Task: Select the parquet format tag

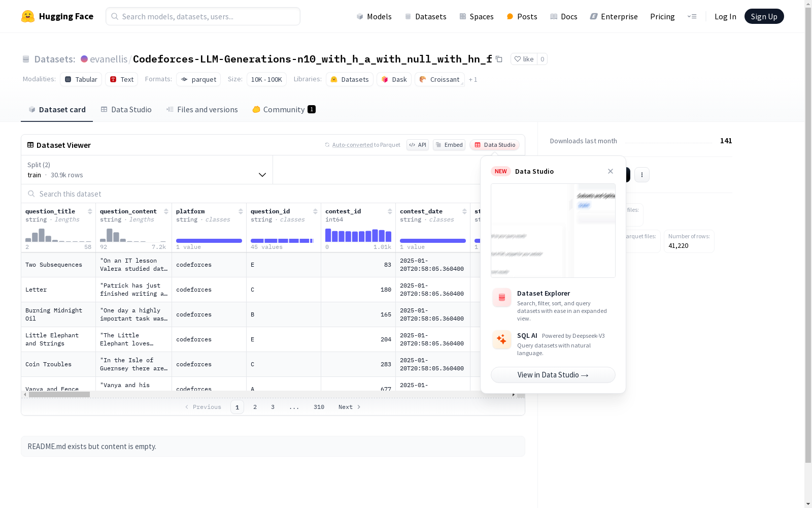Action: [198, 79]
